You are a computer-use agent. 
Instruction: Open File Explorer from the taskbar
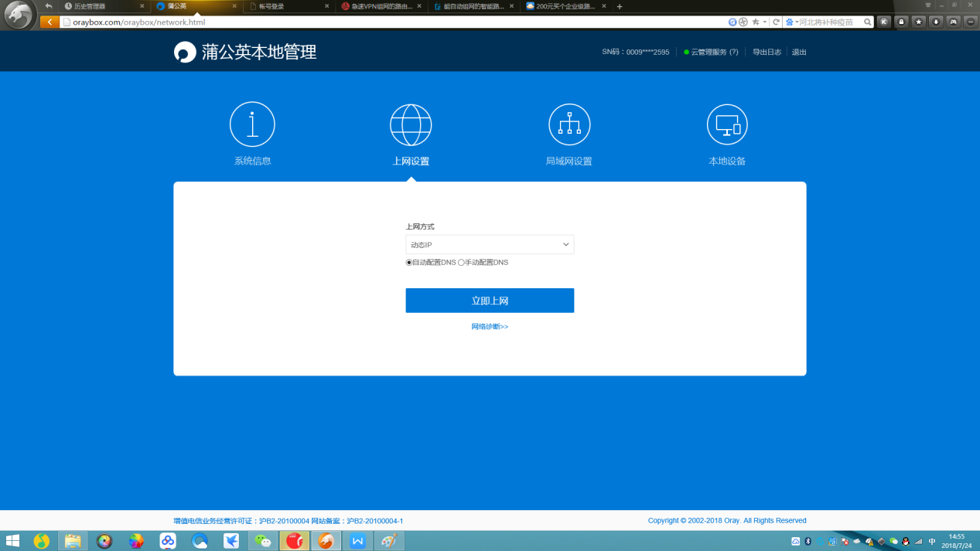pos(73,541)
